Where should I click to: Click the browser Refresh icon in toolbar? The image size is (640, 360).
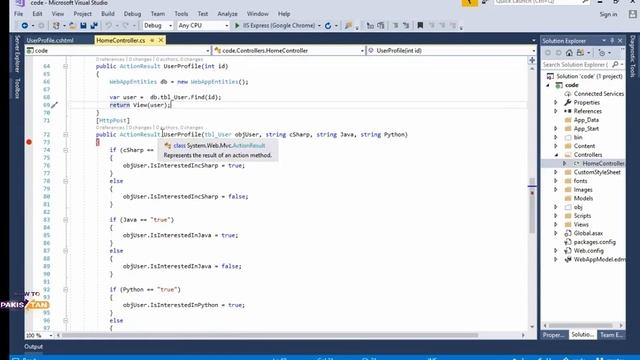click(x=328, y=26)
